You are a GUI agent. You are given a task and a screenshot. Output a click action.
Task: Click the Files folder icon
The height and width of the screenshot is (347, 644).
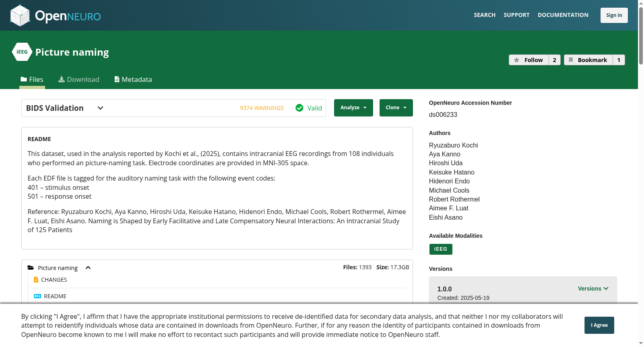(24, 79)
